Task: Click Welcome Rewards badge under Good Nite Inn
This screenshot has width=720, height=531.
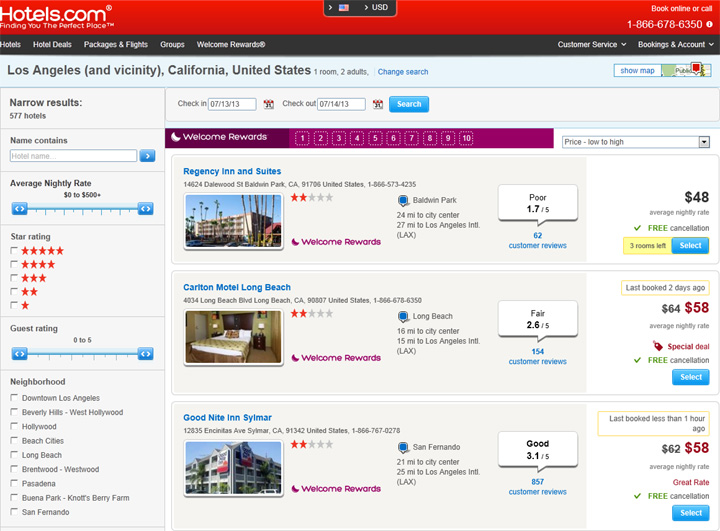Action: pyautogui.click(x=336, y=489)
